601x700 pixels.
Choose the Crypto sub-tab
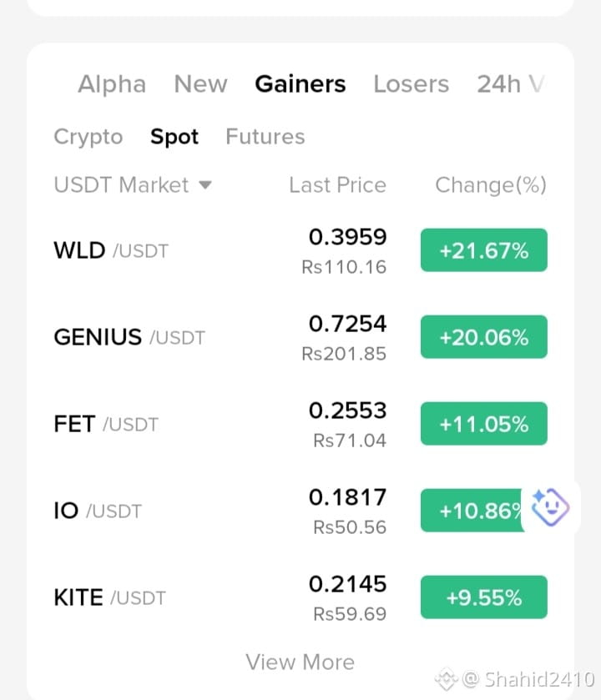88,137
